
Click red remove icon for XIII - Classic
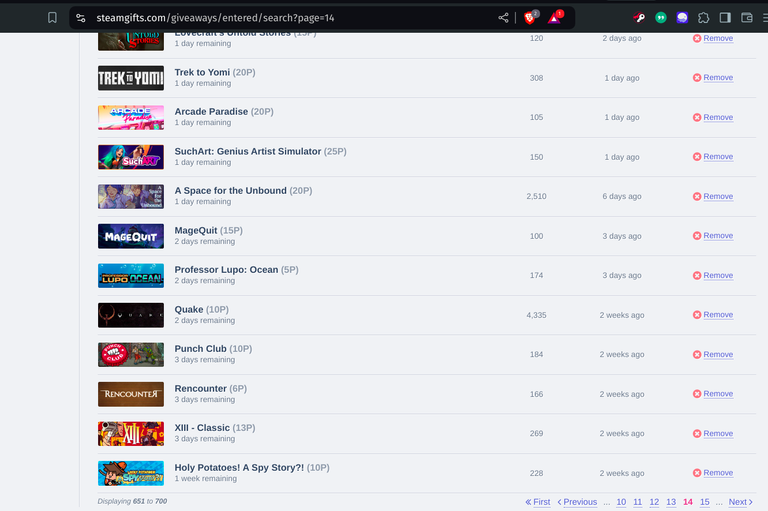click(697, 434)
